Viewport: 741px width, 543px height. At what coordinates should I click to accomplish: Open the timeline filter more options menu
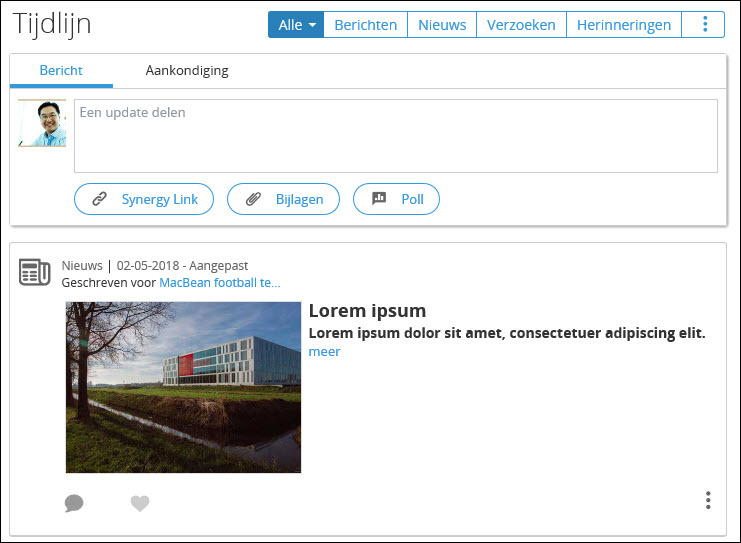tap(706, 25)
